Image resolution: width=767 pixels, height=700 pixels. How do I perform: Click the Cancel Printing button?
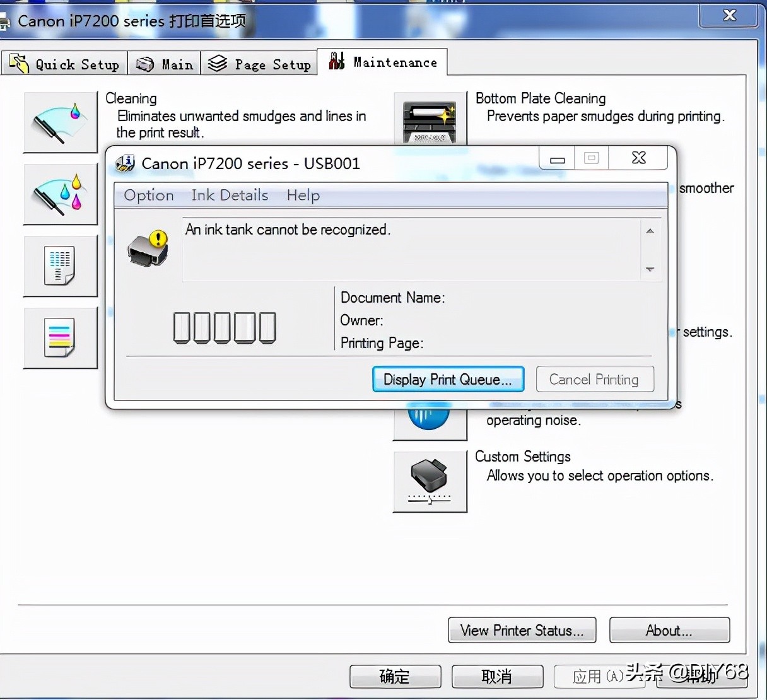point(595,379)
